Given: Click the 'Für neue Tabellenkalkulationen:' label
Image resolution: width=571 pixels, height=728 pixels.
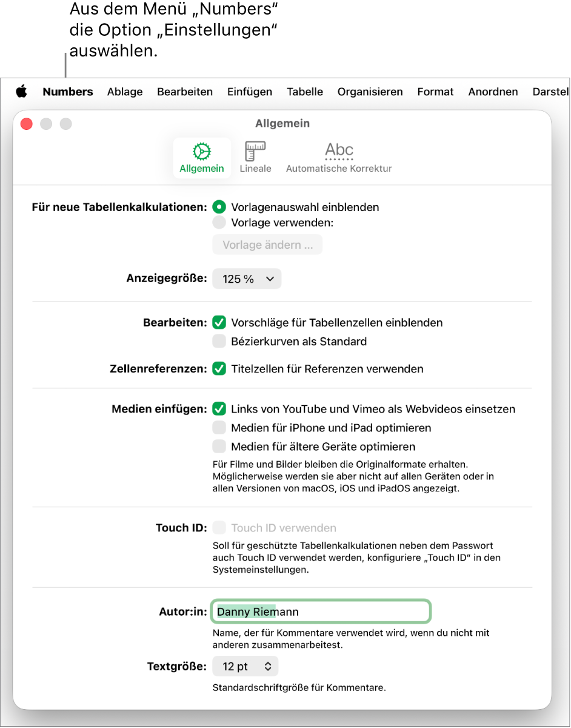Looking at the screenshot, I should click(119, 207).
